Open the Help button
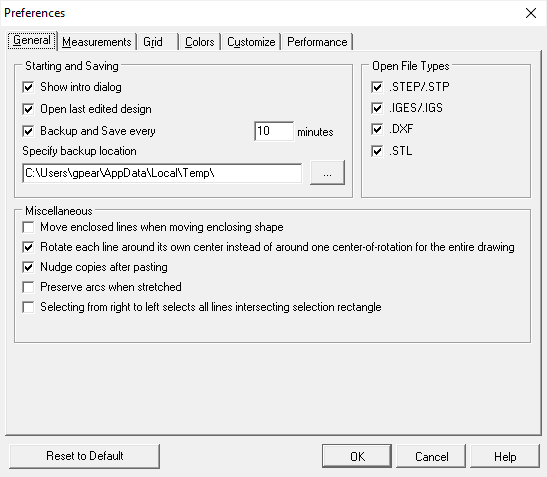Screen dimensions: 547x477 point(505,456)
